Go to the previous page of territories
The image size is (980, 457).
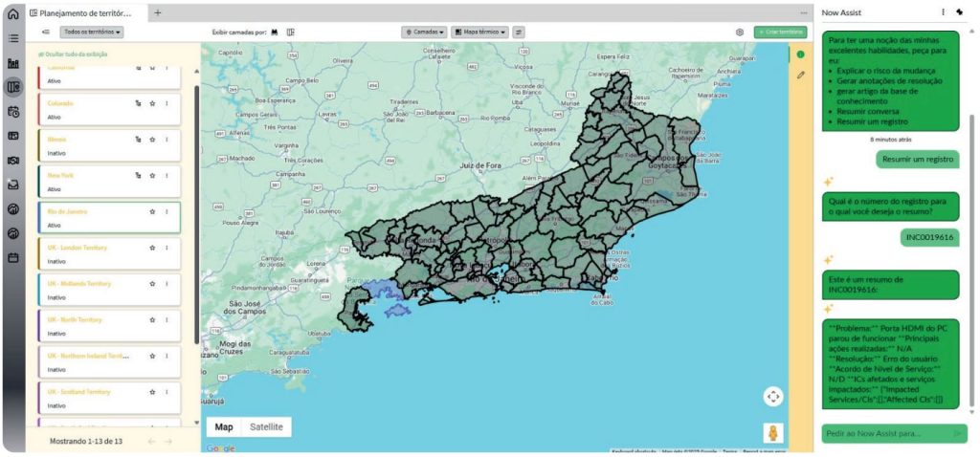(x=152, y=442)
